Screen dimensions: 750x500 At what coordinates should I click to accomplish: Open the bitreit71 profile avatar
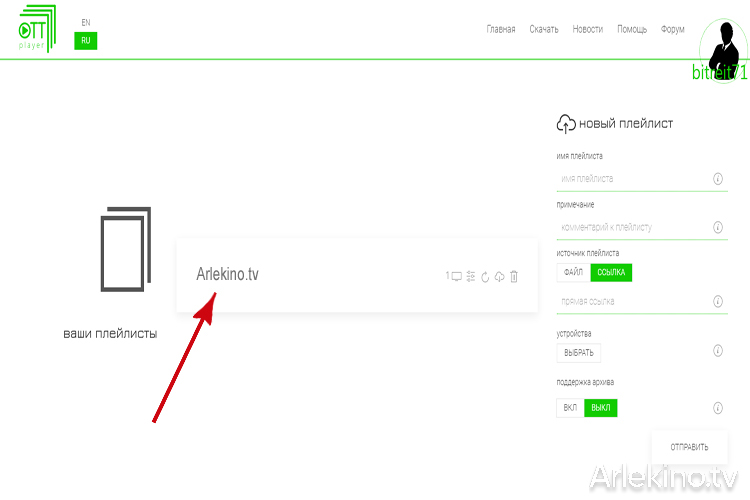tap(723, 50)
